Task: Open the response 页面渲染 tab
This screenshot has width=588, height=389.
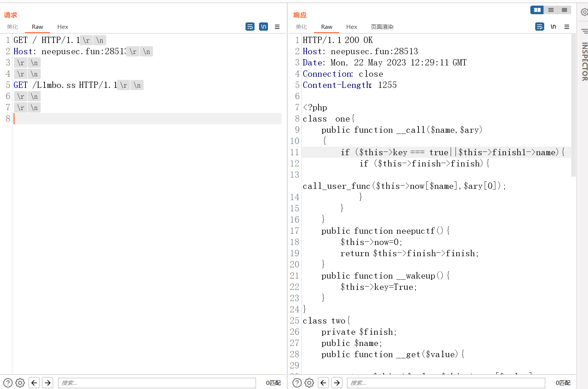Action: [x=382, y=27]
